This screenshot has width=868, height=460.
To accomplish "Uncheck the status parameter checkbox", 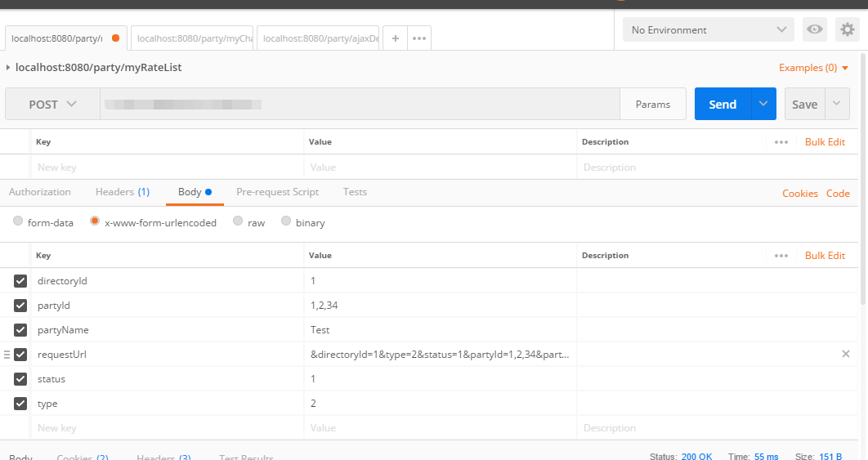I will pyautogui.click(x=20, y=378).
